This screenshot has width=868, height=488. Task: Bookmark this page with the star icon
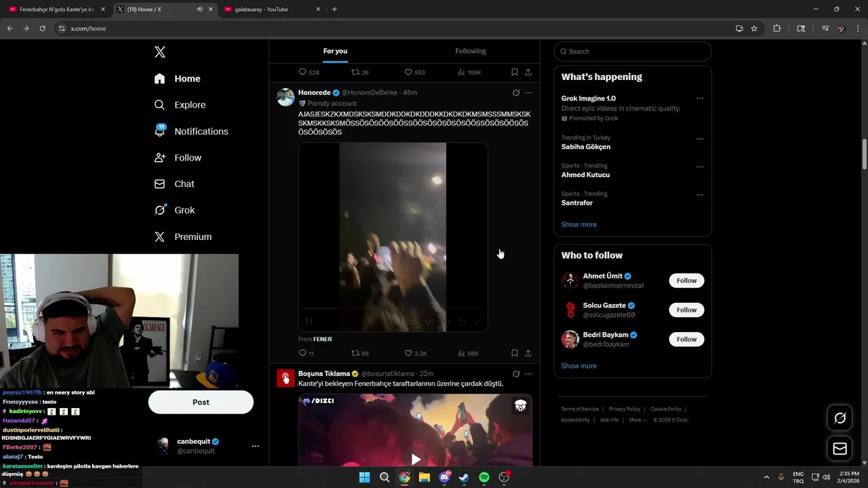pyautogui.click(x=754, y=28)
